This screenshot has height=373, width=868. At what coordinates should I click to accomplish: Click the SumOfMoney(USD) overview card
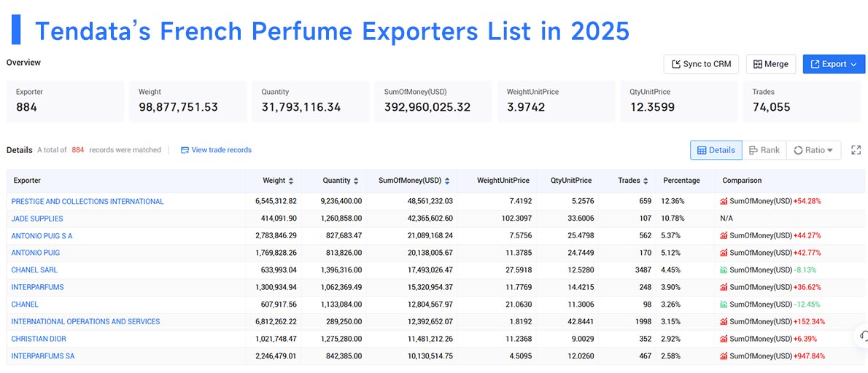point(433,101)
